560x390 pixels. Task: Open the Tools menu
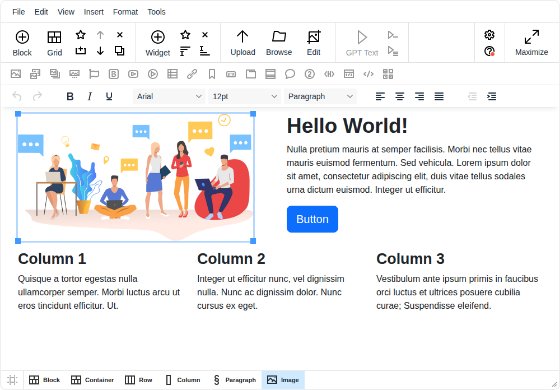tap(156, 12)
